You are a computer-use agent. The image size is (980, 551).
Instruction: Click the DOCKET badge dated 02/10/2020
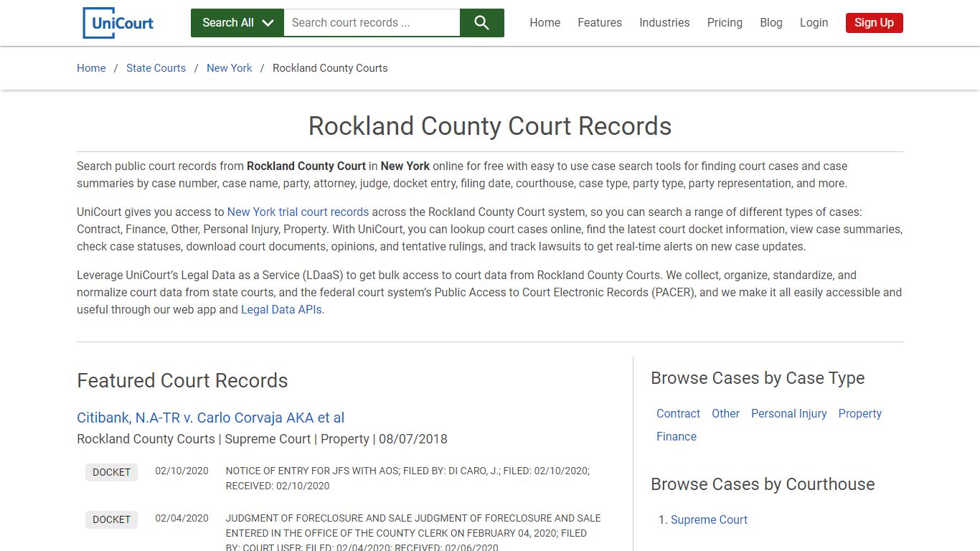[111, 472]
